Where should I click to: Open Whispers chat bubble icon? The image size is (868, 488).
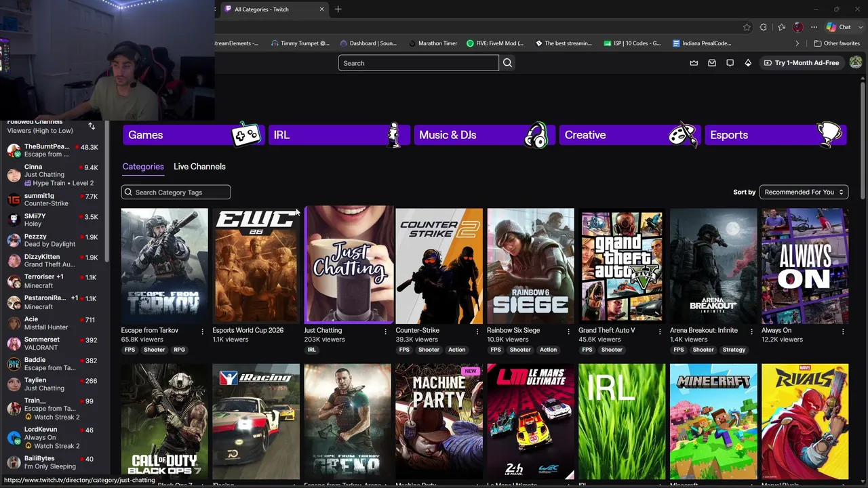[x=730, y=63]
